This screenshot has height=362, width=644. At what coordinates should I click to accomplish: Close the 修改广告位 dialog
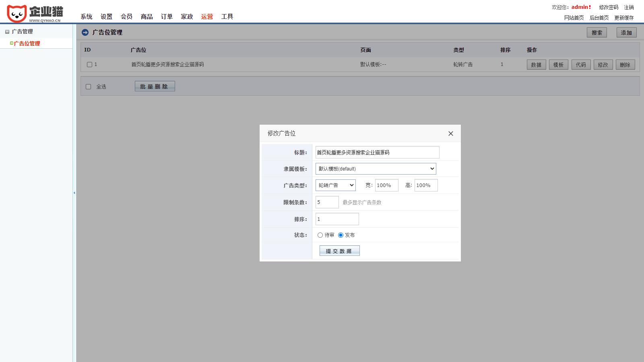[451, 134]
